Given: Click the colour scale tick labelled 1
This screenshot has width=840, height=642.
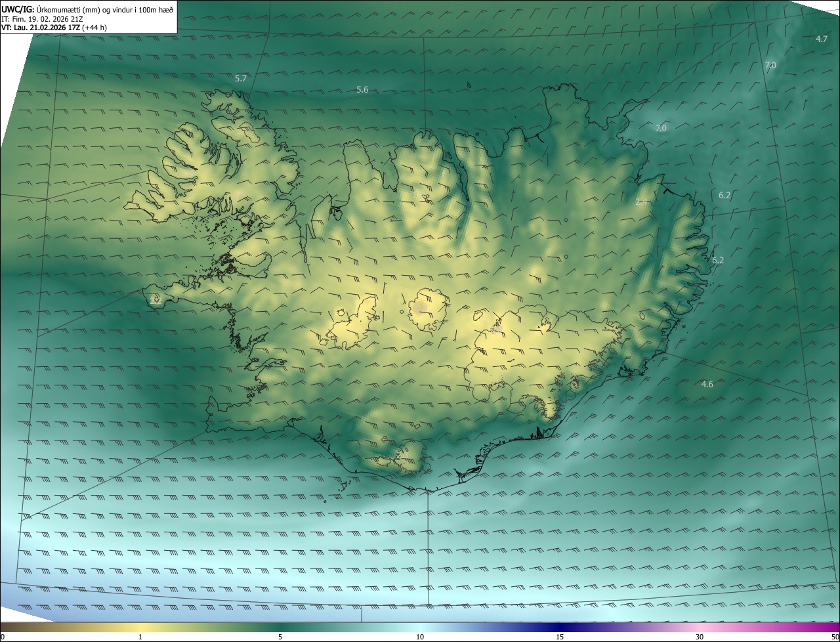Looking at the screenshot, I should click(x=140, y=637).
